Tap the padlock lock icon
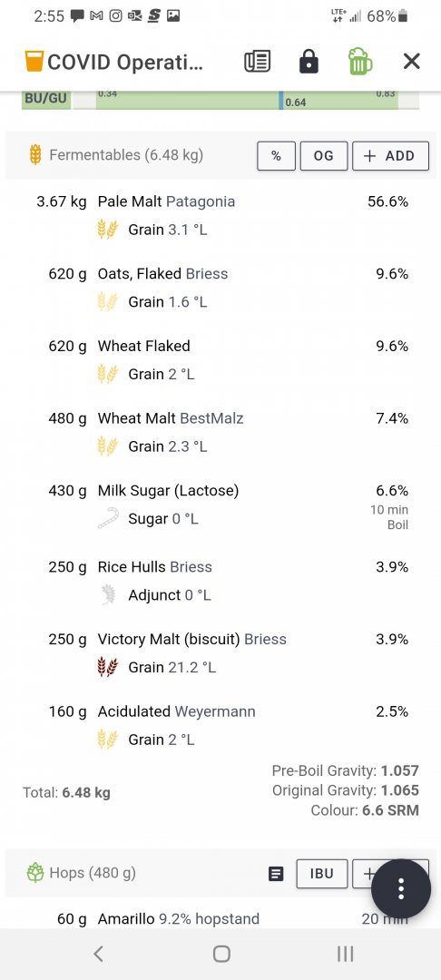 point(309,62)
